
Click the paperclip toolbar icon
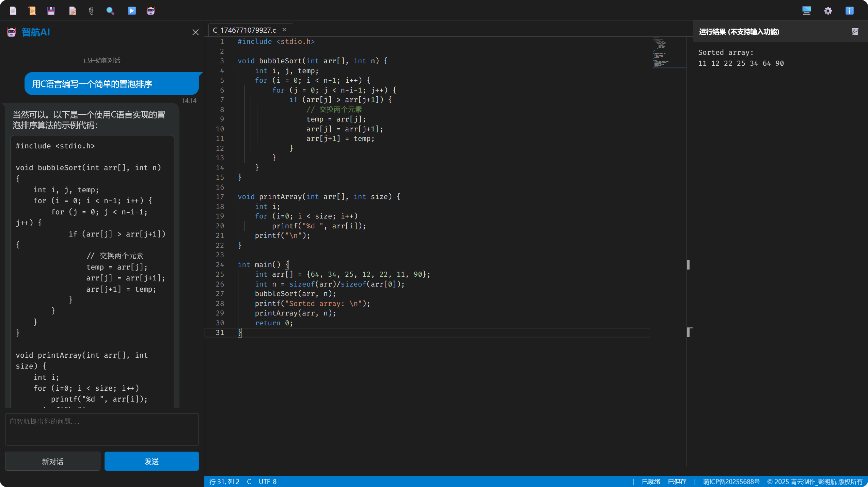click(x=91, y=11)
